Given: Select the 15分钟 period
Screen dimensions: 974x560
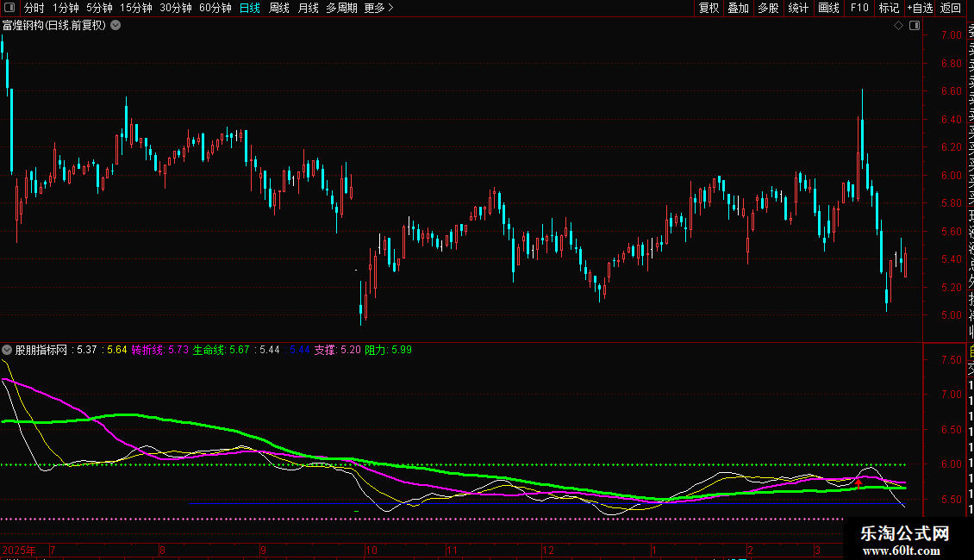Looking at the screenshot, I should (x=136, y=8).
